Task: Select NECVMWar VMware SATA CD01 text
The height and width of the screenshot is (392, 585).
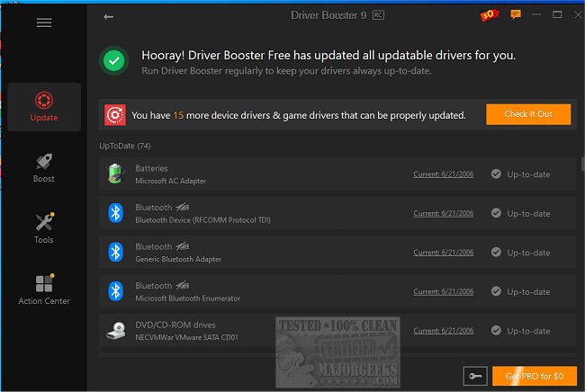Action: pos(186,337)
